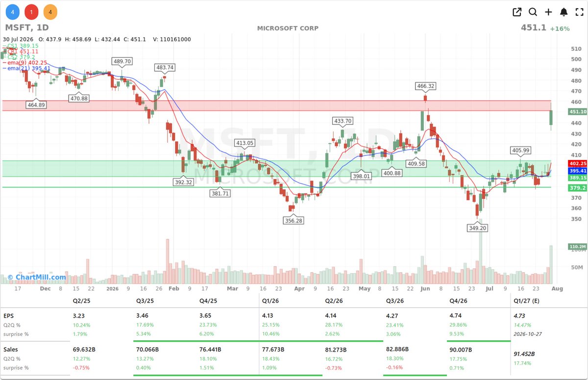Click the 413.05 pivot label
588x380 pixels.
[245, 143]
